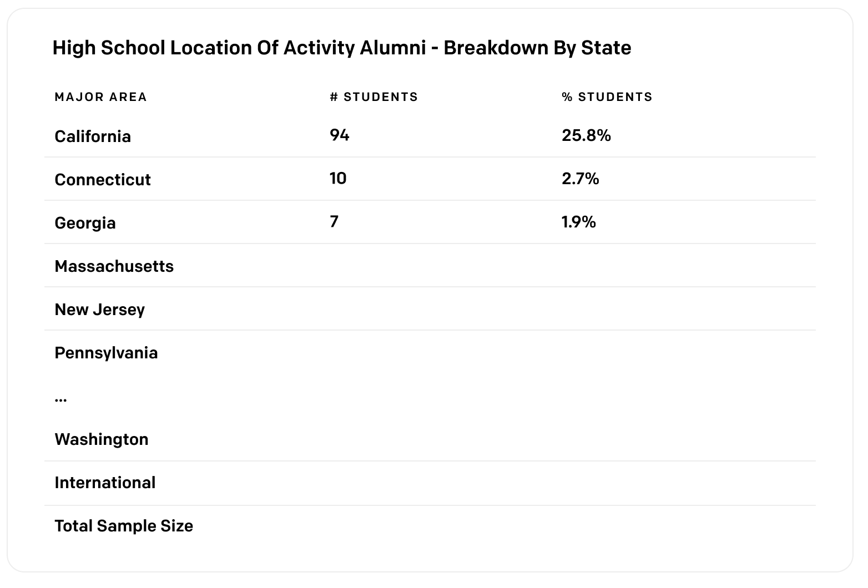
Task: Click the International row label
Action: [105, 483]
